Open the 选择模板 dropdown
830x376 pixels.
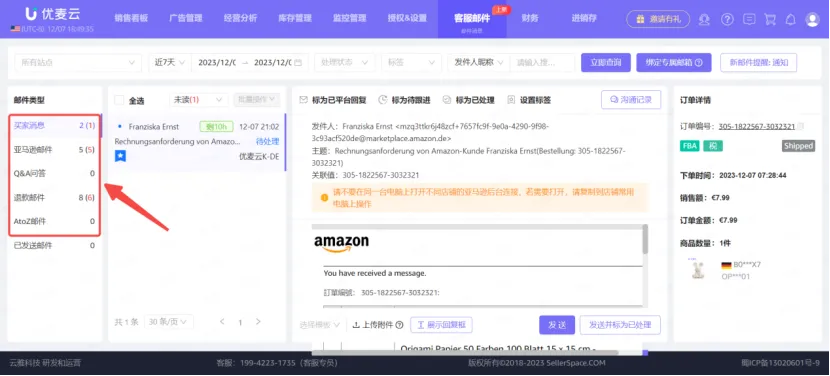[x=320, y=325]
